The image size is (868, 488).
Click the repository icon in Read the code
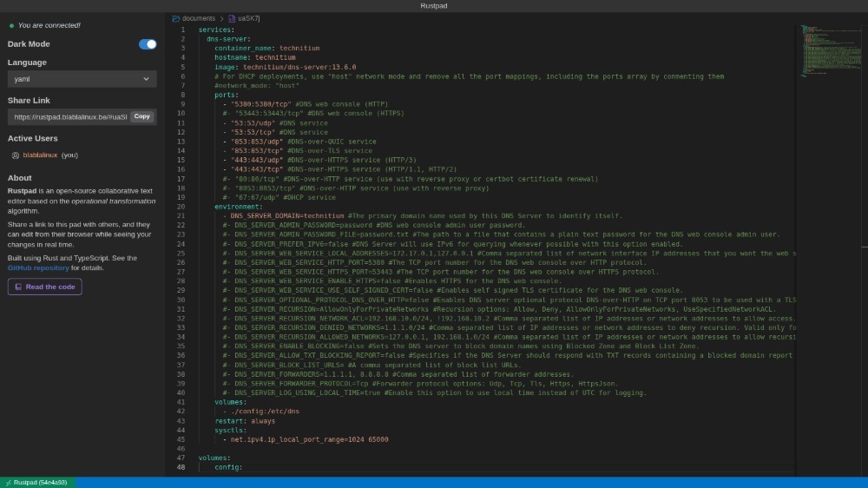tap(18, 287)
